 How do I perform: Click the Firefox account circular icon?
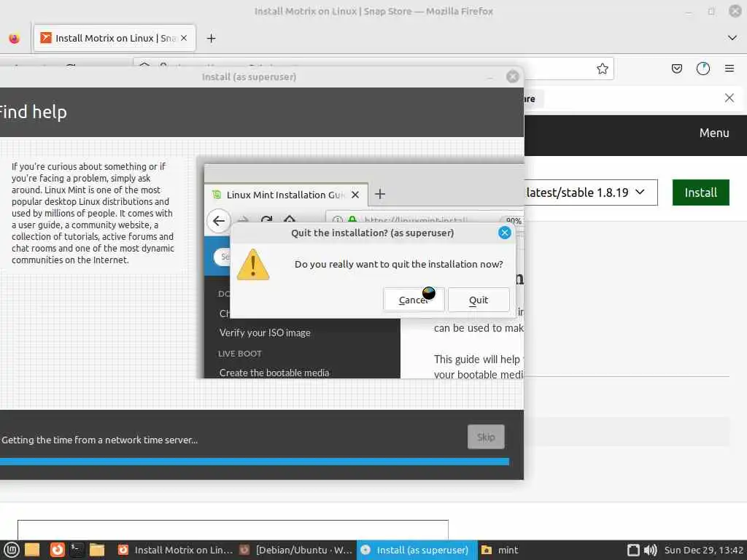pyautogui.click(x=703, y=69)
